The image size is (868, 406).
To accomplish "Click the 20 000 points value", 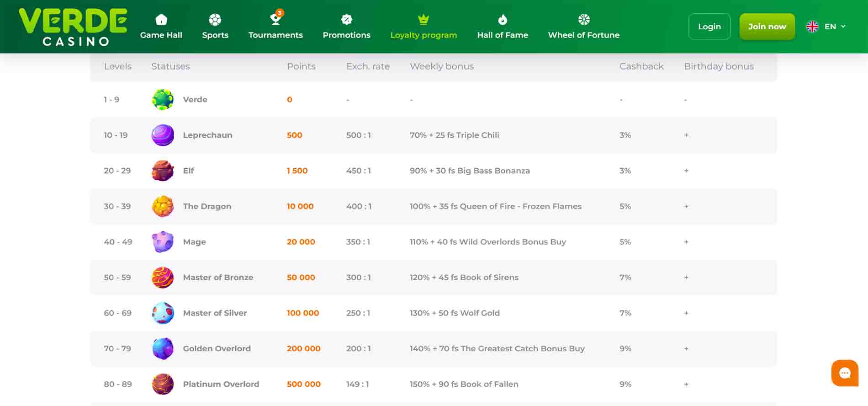I will (x=301, y=242).
